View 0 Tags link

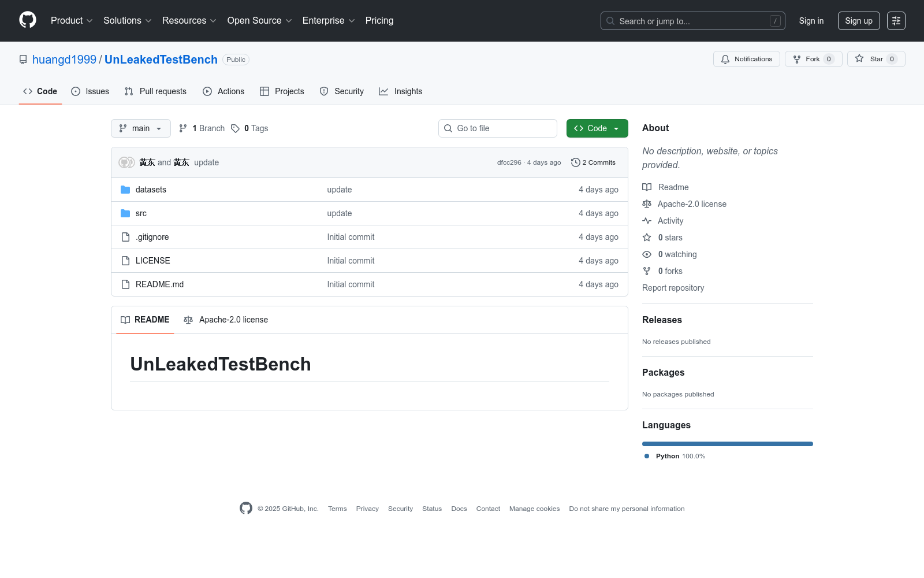(x=249, y=128)
